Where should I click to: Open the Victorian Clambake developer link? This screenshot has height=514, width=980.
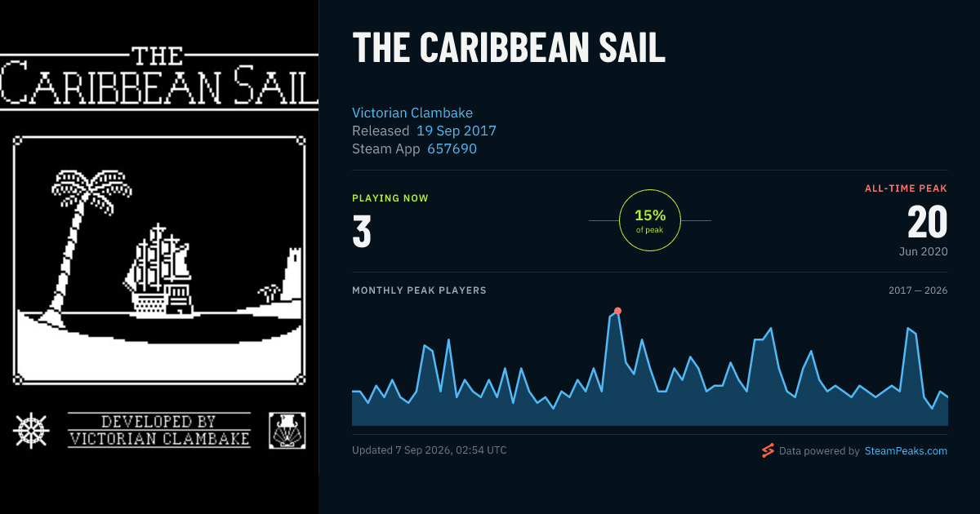412,113
